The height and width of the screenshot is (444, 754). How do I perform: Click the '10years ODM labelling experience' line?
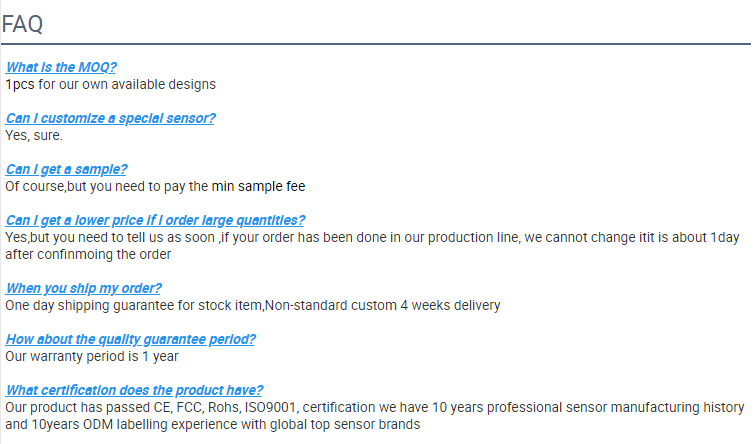point(213,424)
